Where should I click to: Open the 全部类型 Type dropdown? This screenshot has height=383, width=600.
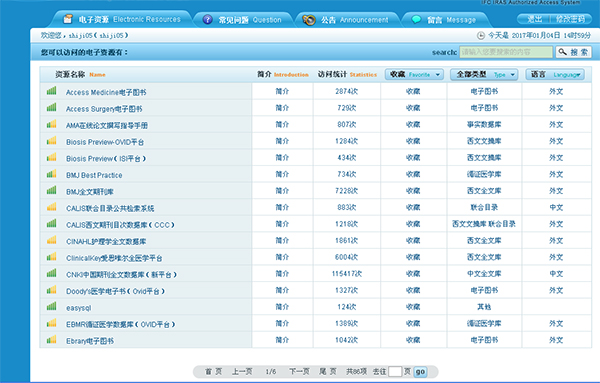pyautogui.click(x=484, y=74)
